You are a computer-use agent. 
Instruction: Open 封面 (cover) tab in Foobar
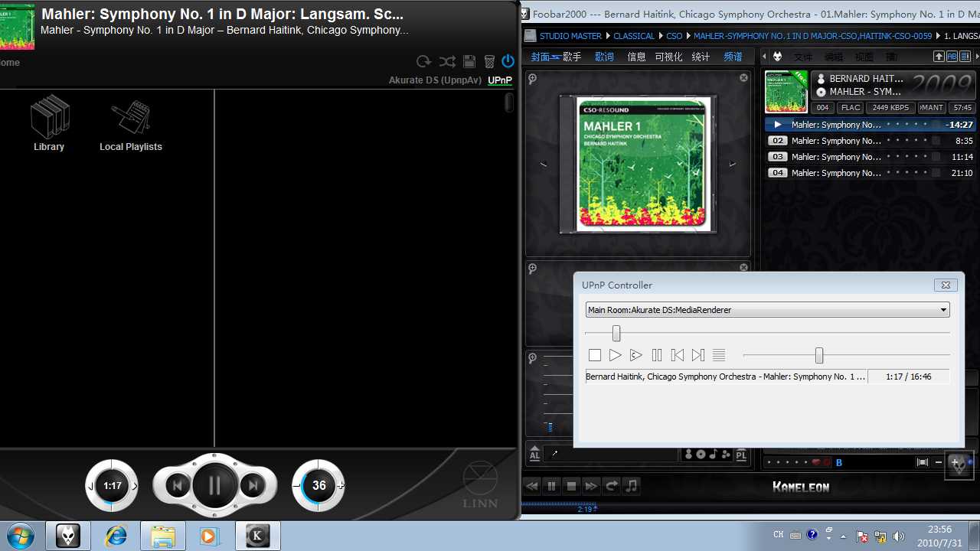point(541,57)
